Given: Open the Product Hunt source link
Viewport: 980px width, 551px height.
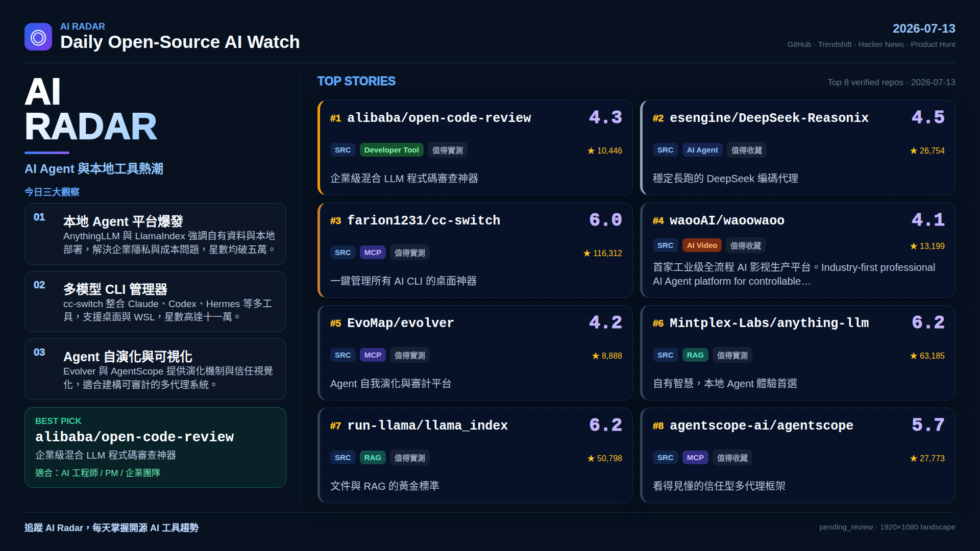Looking at the screenshot, I should 933,44.
